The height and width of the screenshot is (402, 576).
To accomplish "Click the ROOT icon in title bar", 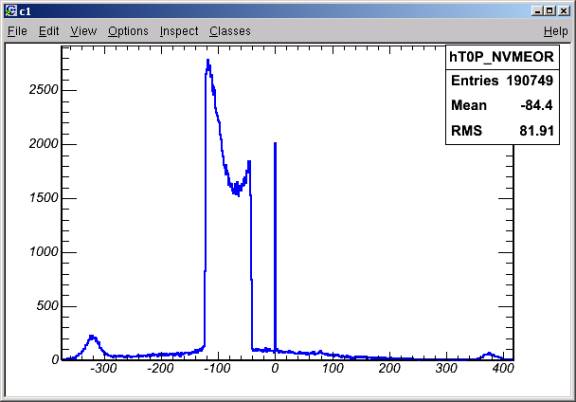I will [11, 11].
